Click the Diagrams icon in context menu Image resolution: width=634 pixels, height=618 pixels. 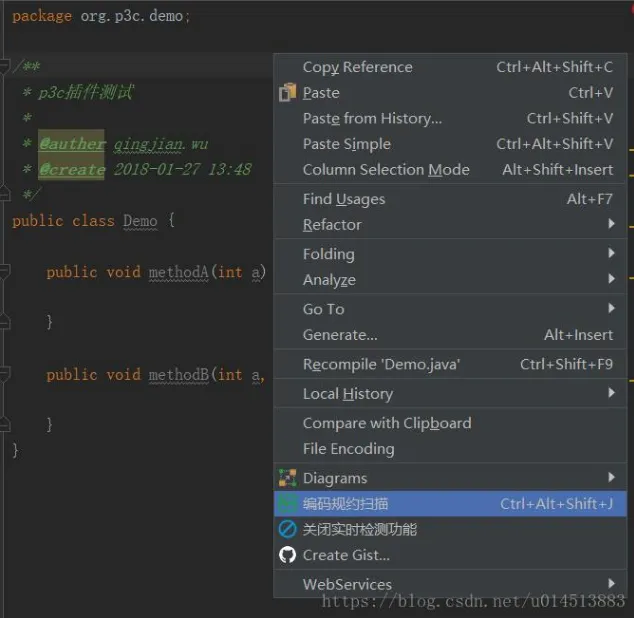[288, 478]
